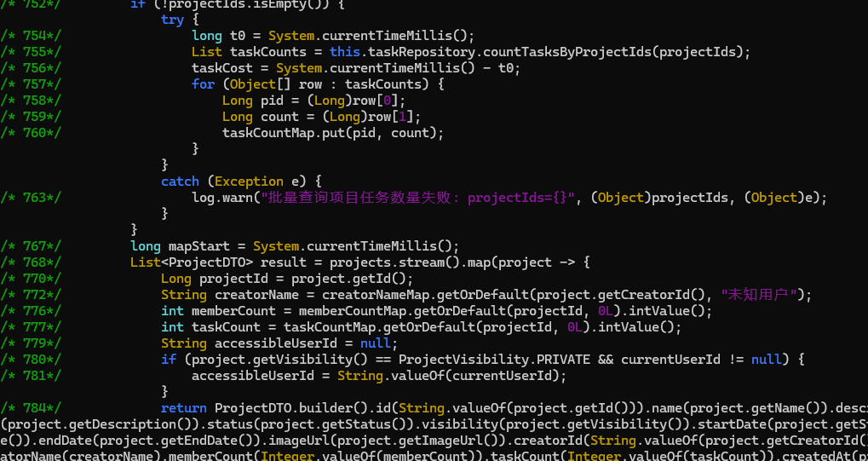Click the catch keyword

180,182
